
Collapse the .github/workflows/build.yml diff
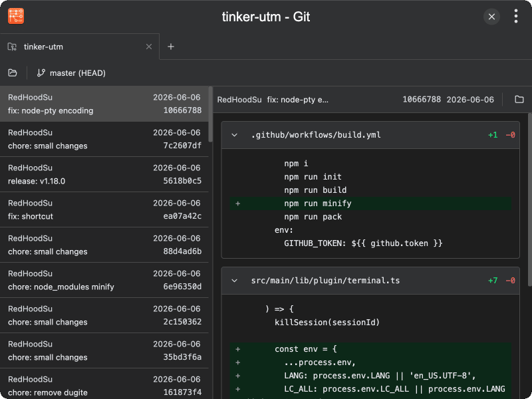click(234, 135)
